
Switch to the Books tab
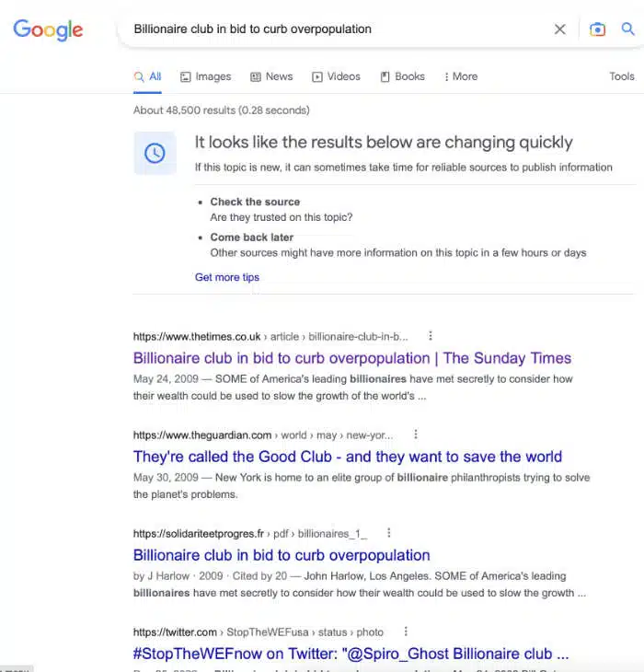[403, 76]
